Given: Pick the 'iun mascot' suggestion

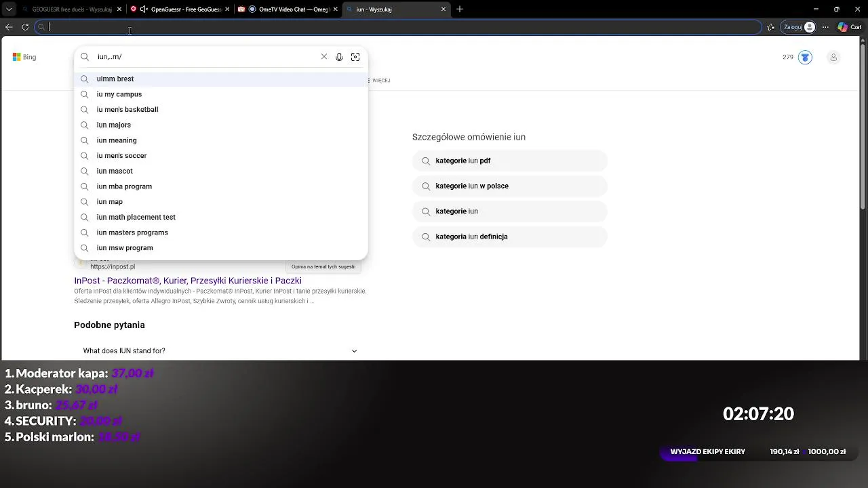Looking at the screenshot, I should pyautogui.click(x=221, y=171).
